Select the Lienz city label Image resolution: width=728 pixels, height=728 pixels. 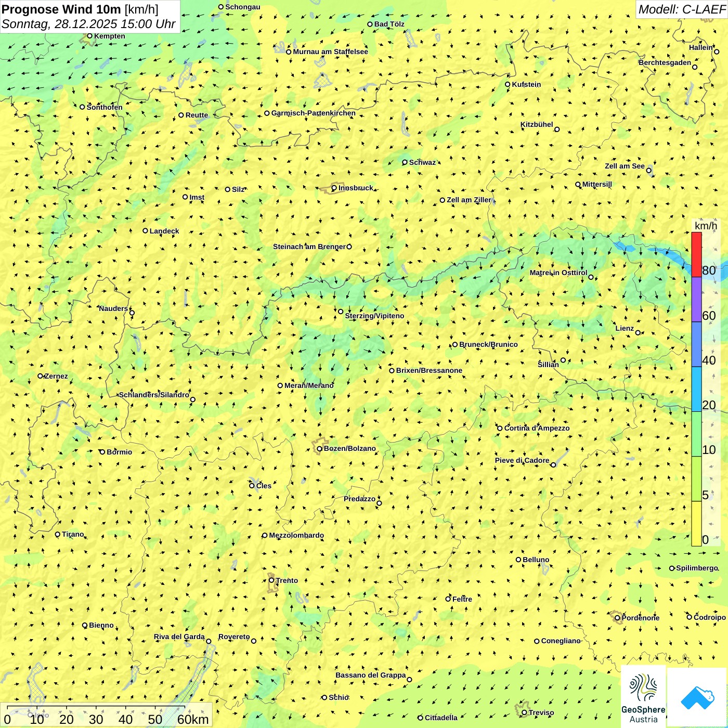[x=625, y=328]
